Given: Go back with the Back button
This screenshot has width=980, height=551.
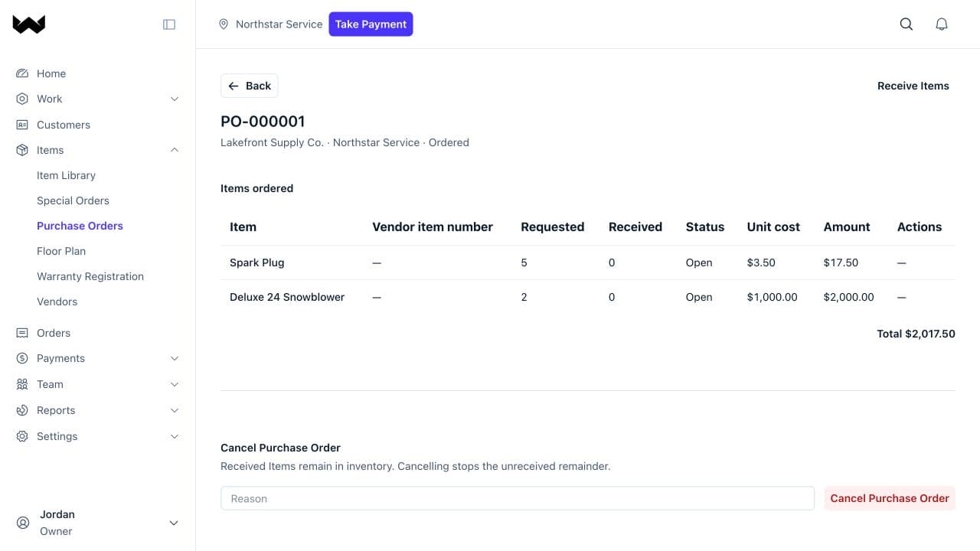Looking at the screenshot, I should [x=250, y=86].
